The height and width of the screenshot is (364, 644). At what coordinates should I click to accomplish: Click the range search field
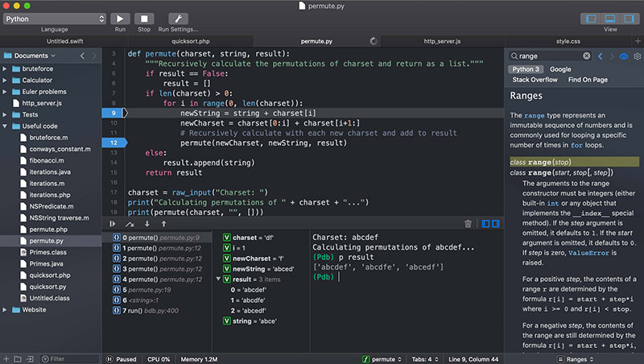(x=550, y=56)
